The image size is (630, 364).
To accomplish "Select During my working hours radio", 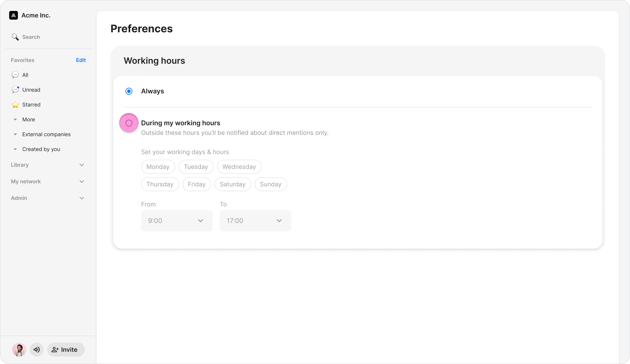I will 129,123.
